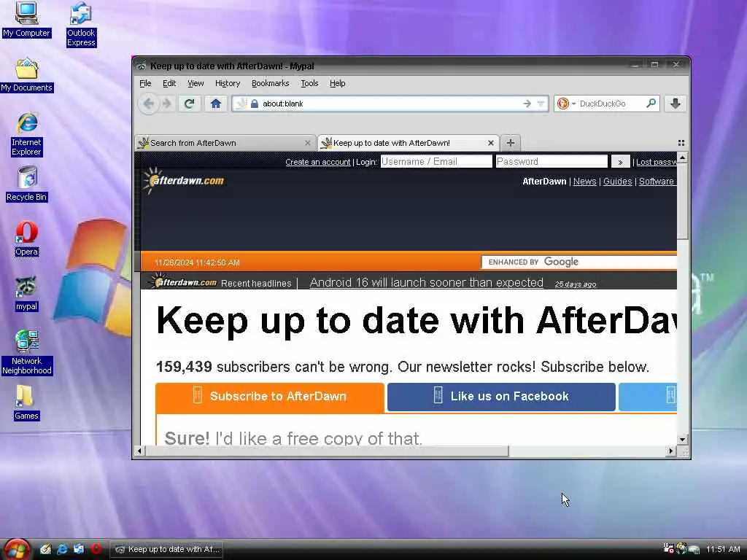Select the mypal raccoon desktop shortcut
Image resolution: width=747 pixels, height=560 pixels.
[x=27, y=293]
